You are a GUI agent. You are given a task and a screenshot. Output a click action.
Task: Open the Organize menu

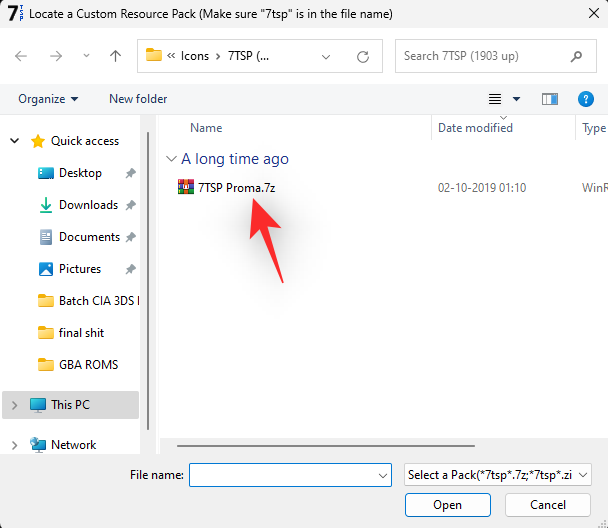pyautogui.click(x=48, y=99)
